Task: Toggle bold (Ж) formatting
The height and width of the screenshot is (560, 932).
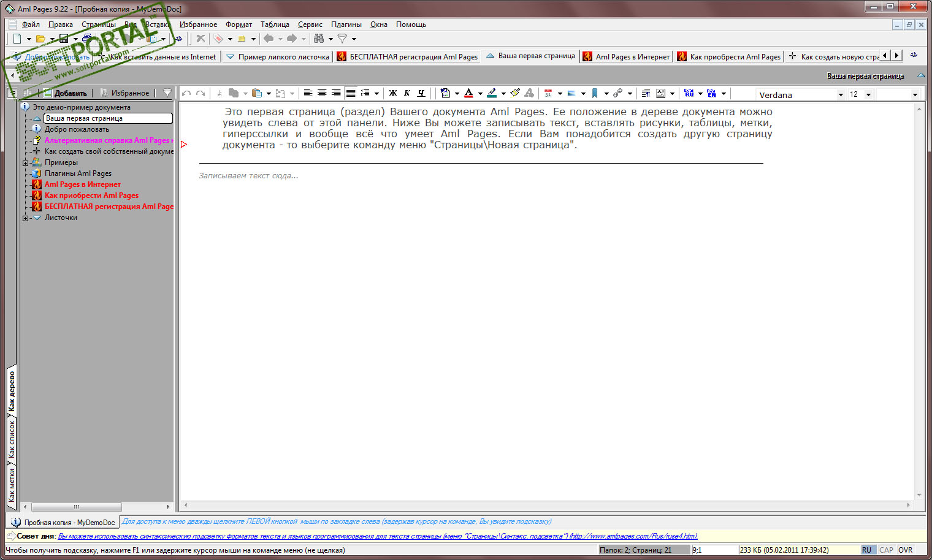Action: pyautogui.click(x=393, y=94)
